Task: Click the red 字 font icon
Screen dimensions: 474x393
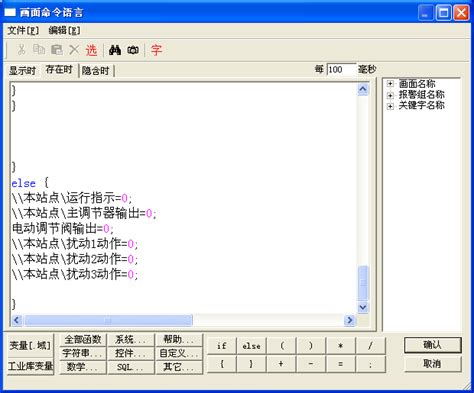Action: pyautogui.click(x=156, y=50)
